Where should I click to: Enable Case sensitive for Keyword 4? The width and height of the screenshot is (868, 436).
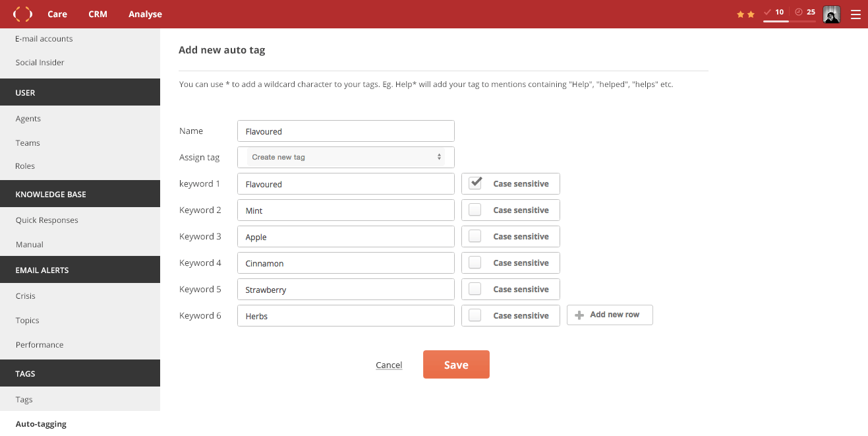tap(475, 263)
